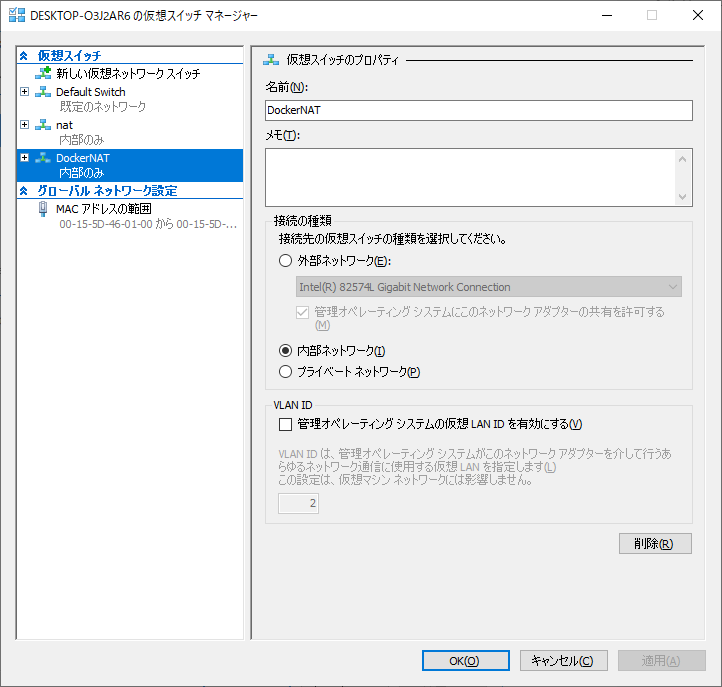The image size is (722, 687).
Task: Click the OK button
Action: 466,661
